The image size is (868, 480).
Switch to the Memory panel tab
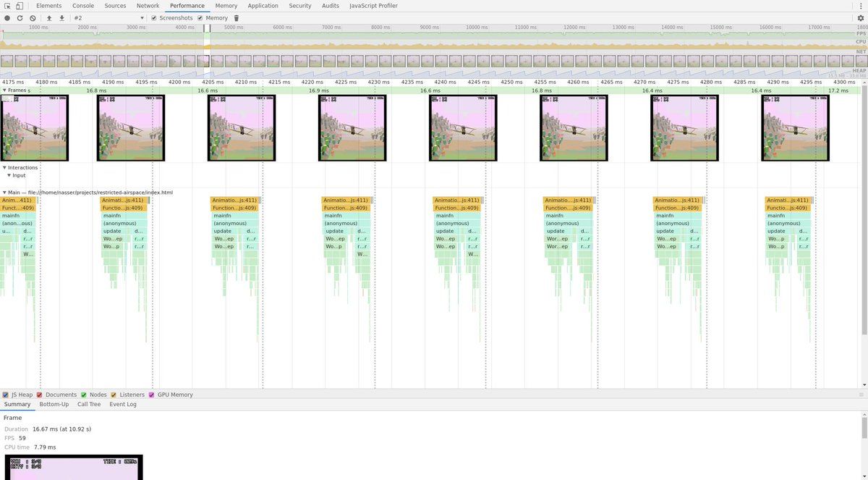pos(226,6)
